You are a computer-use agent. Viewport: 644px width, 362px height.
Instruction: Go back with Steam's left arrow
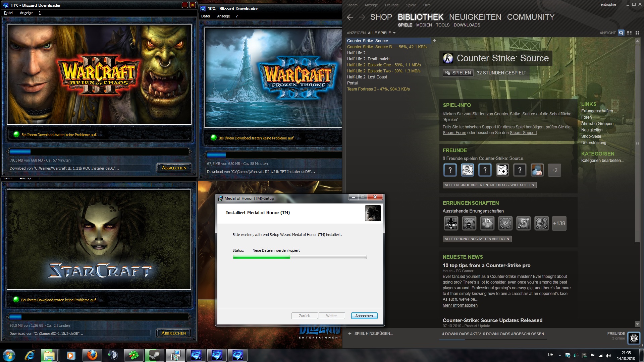point(350,17)
